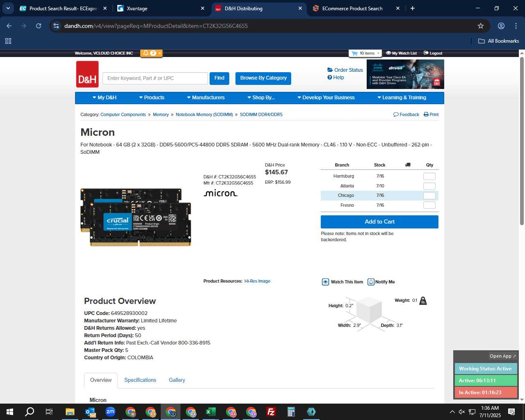Open Excel from taskbar
The width and height of the screenshot is (525, 420).
[211, 412]
